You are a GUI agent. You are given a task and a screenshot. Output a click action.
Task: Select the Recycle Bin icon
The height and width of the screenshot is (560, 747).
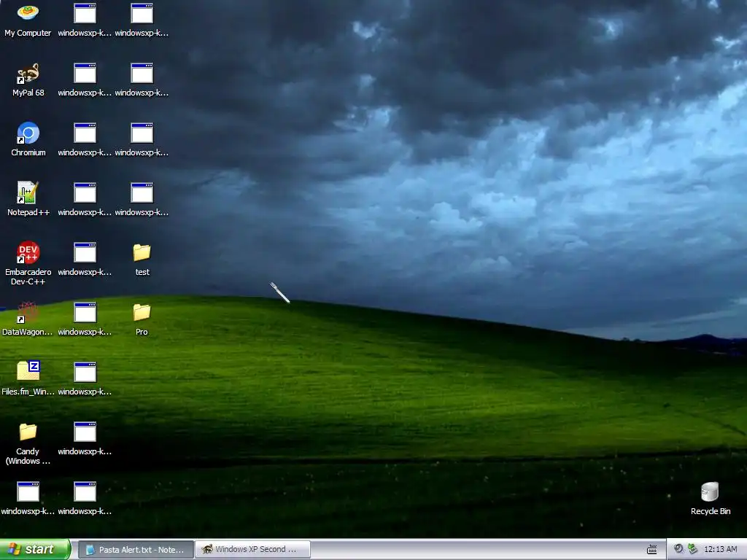(x=710, y=492)
